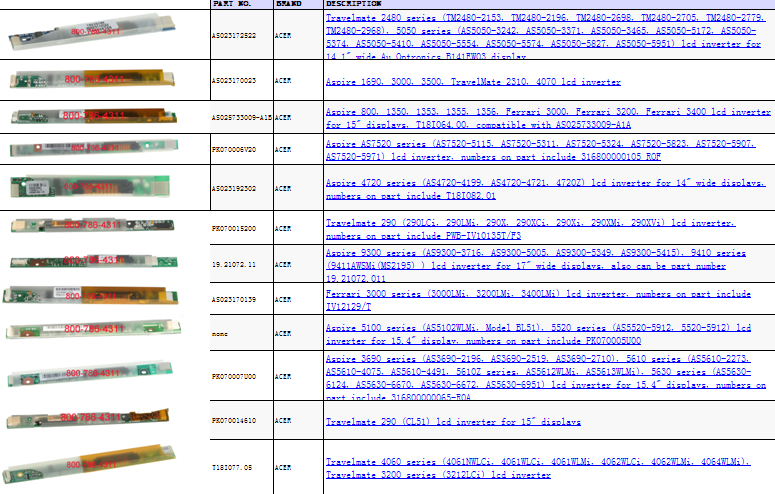Screen dimensions: 775x494
Task: Open Aspire 4720 series lcd inverter link
Action: (x=545, y=189)
